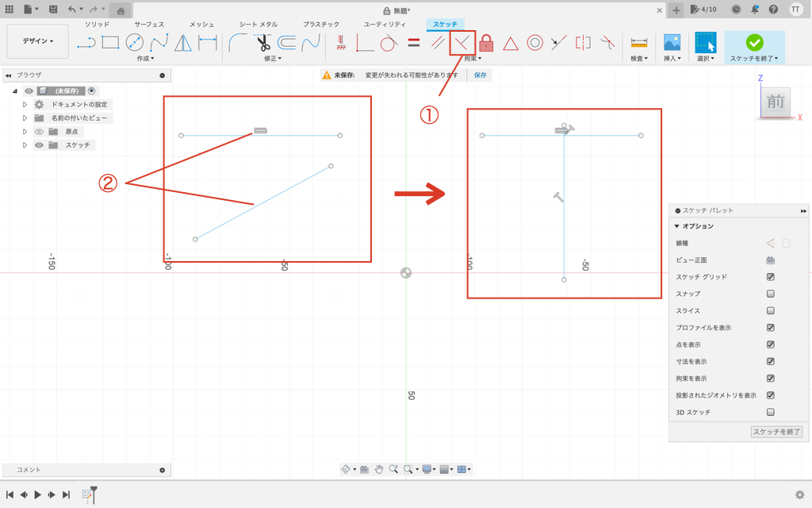Switch to the シート メタル tab
This screenshot has height=508, width=812.
[259, 25]
